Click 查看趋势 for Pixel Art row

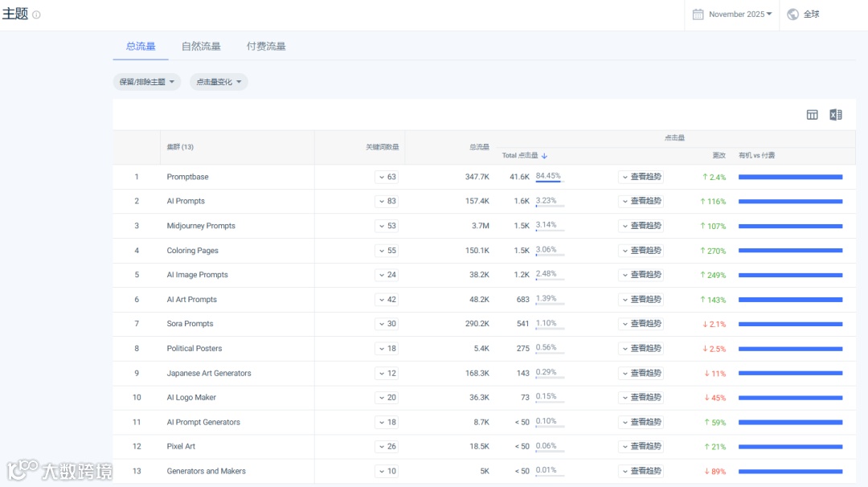click(641, 446)
